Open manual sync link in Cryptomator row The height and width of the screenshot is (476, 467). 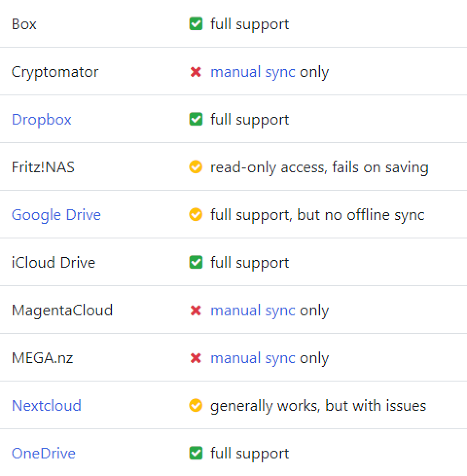(x=253, y=72)
